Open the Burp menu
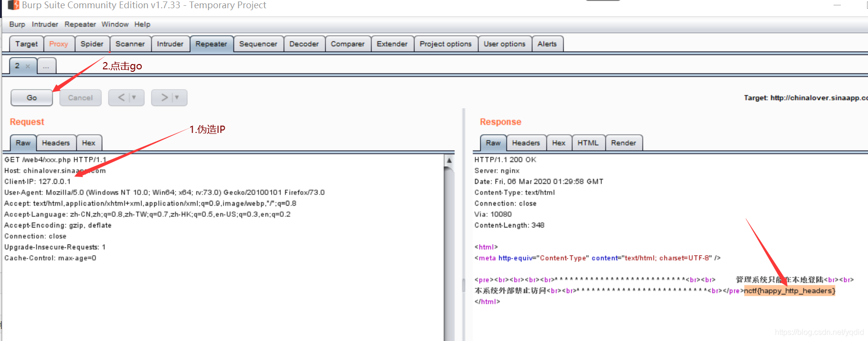This screenshot has height=341, width=868. click(17, 24)
